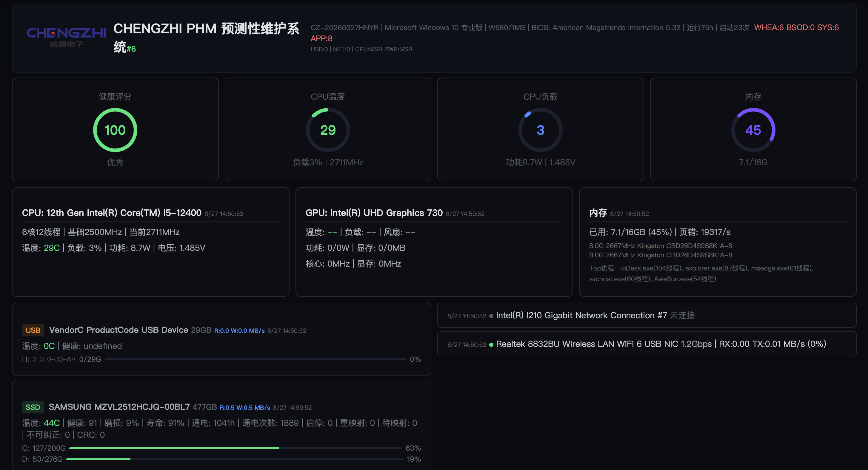The height and width of the screenshot is (470, 868).
Task: Click the orange USB device badge
Action: (33, 330)
